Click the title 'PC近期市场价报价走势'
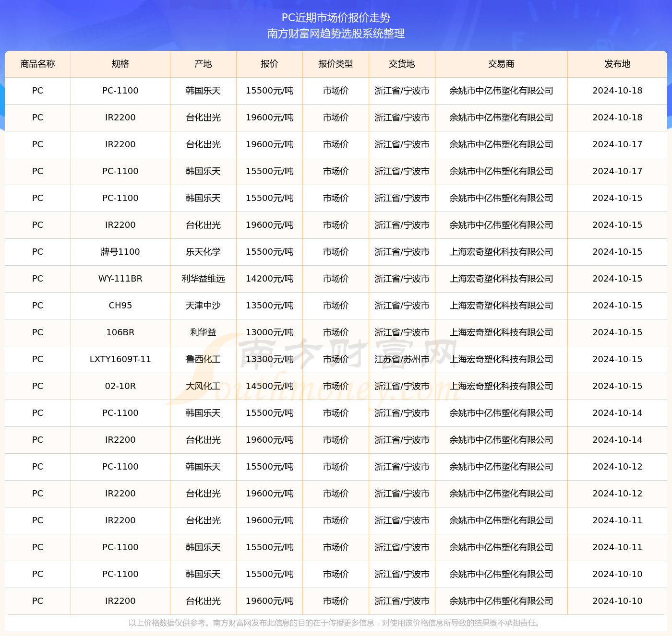 pyautogui.click(x=336, y=18)
